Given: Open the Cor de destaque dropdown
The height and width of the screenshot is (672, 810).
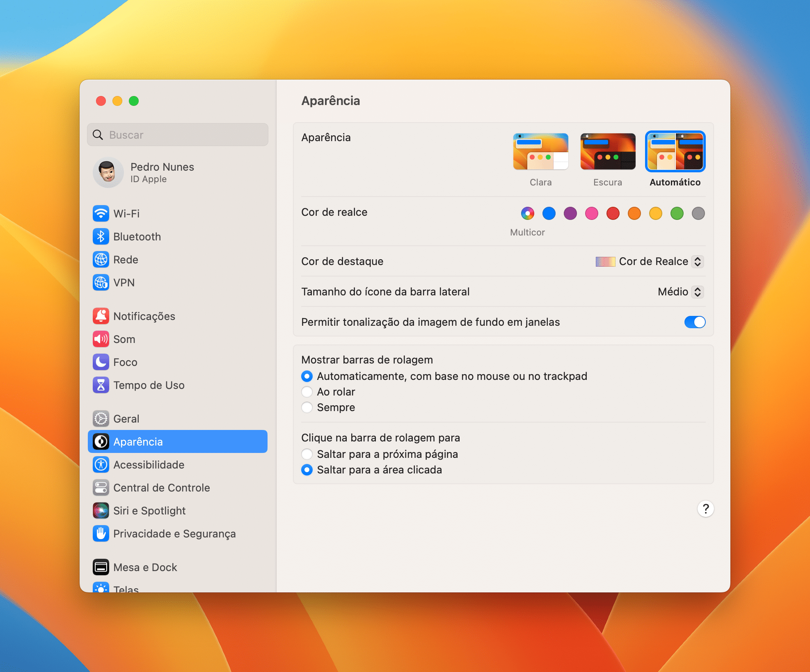Looking at the screenshot, I should (x=650, y=261).
